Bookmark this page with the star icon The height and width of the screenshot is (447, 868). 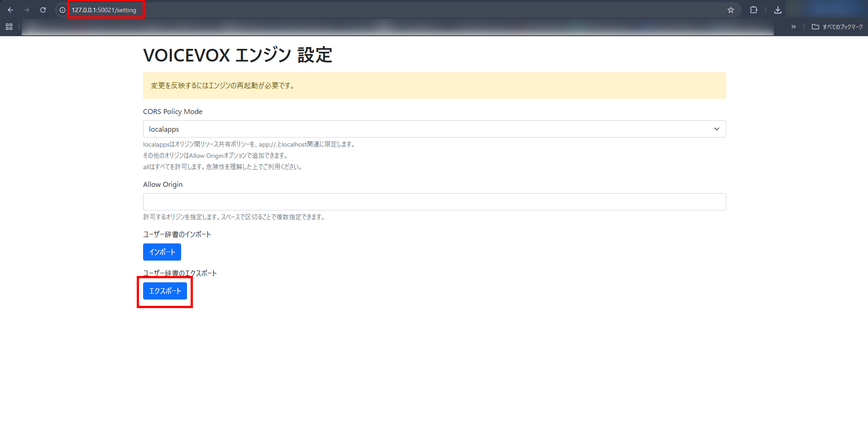click(x=731, y=10)
